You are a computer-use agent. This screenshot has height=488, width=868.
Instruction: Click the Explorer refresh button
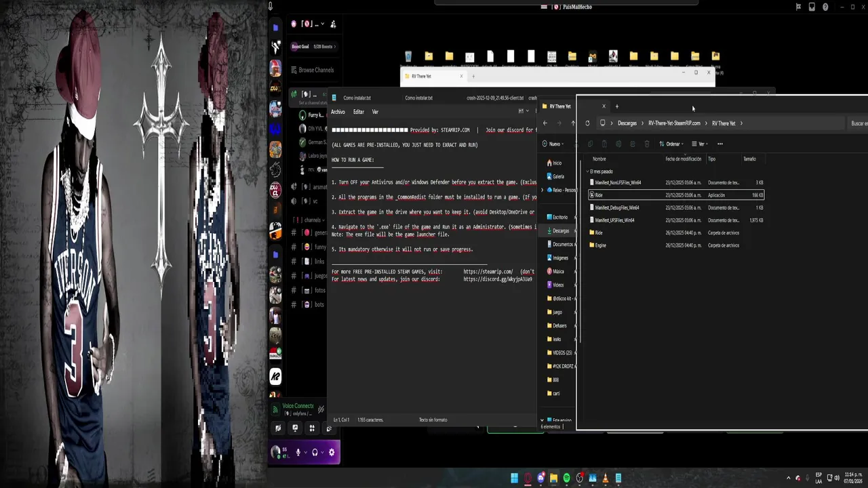587,123
